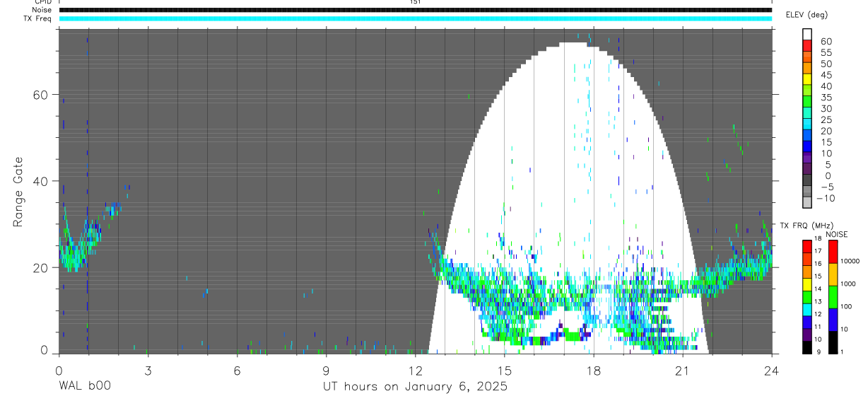Click the '12' tick on the UT hours axis
This screenshot has width=868, height=401.
[x=415, y=370]
